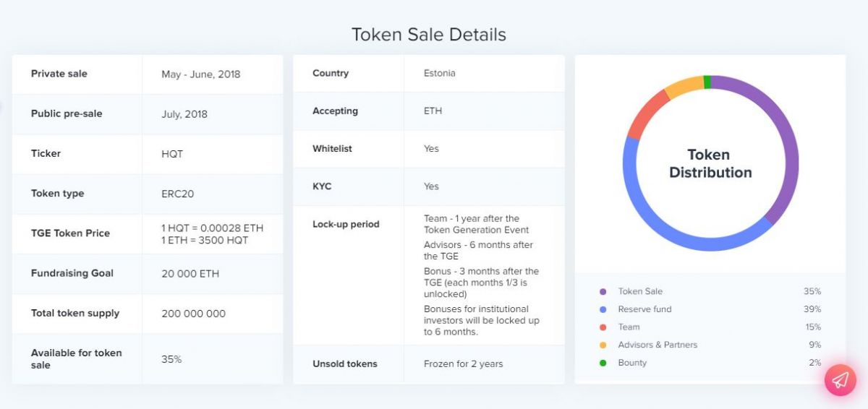Click the orange Advisors & Partners legend dot
This screenshot has height=409, width=868.
(603, 345)
